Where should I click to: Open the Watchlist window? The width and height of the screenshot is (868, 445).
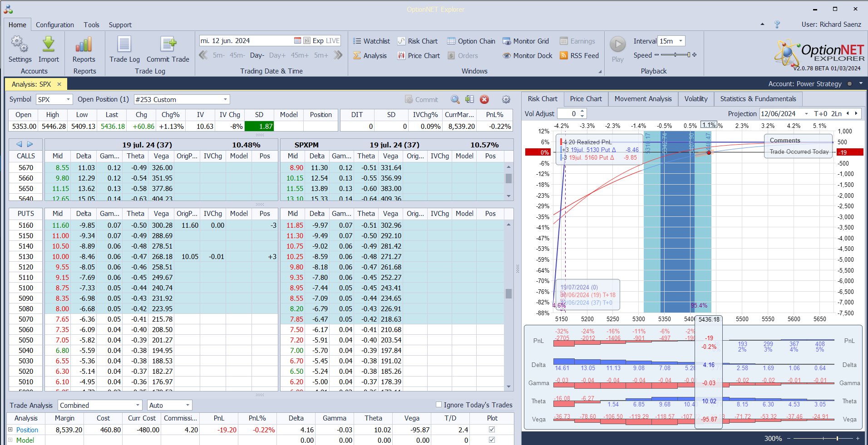371,41
